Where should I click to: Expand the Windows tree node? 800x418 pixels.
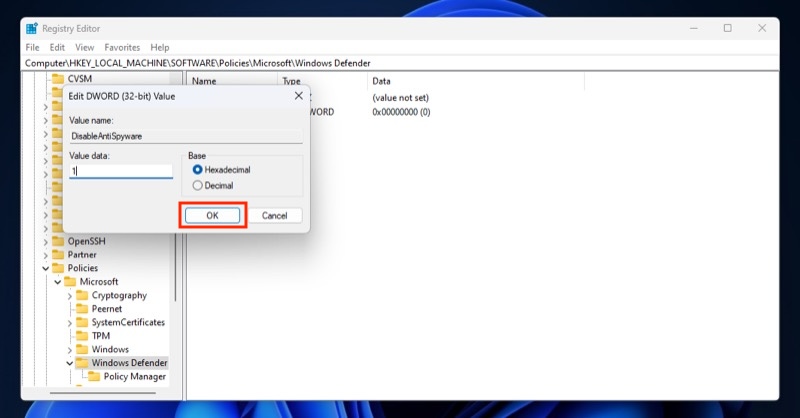pyautogui.click(x=69, y=350)
